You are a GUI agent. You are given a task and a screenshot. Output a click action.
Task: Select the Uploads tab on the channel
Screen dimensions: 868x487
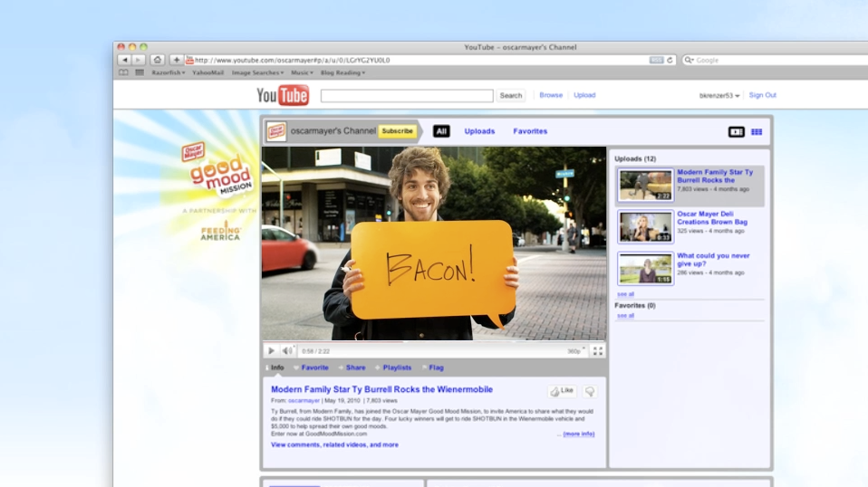click(x=479, y=131)
